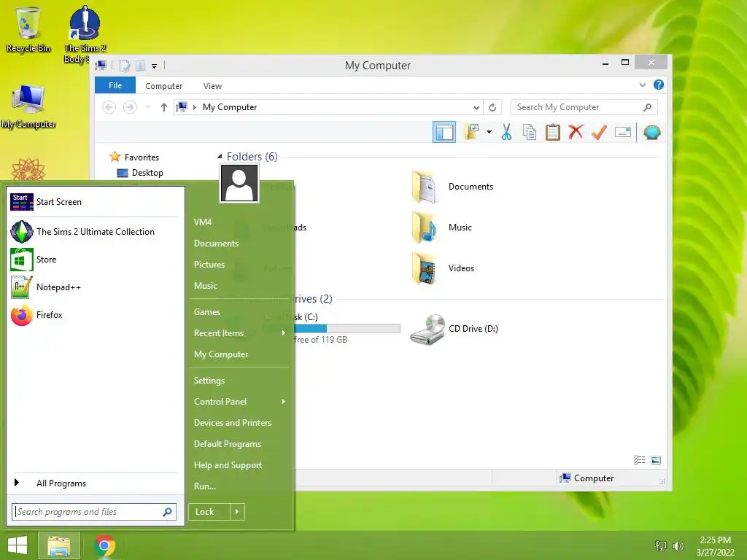This screenshot has height=560, width=747.
Task: Click the New Folder quick access icon in title bar
Action: [141, 66]
